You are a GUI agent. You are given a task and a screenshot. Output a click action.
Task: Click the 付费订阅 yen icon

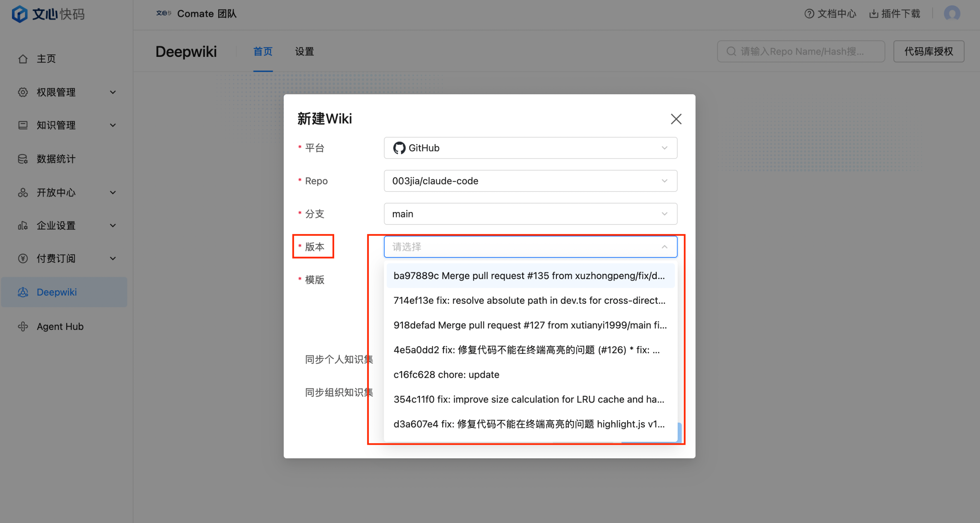point(23,259)
